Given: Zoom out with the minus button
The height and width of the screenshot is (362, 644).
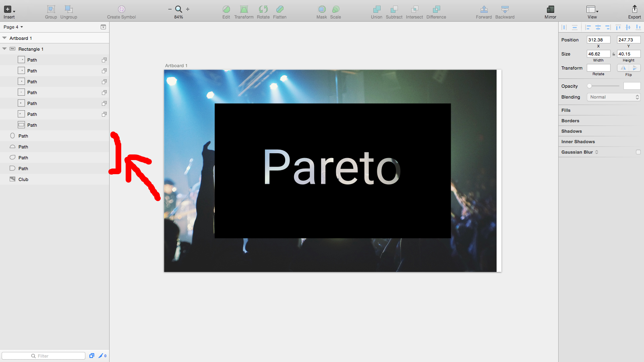Looking at the screenshot, I should click(170, 9).
